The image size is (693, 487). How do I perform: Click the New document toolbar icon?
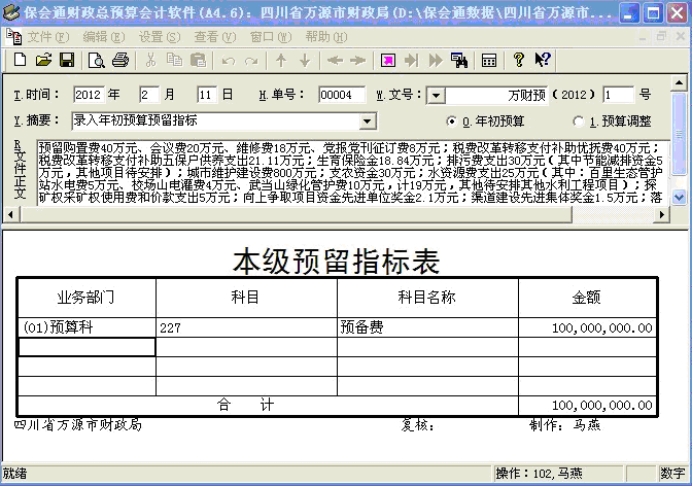pyautogui.click(x=20, y=60)
